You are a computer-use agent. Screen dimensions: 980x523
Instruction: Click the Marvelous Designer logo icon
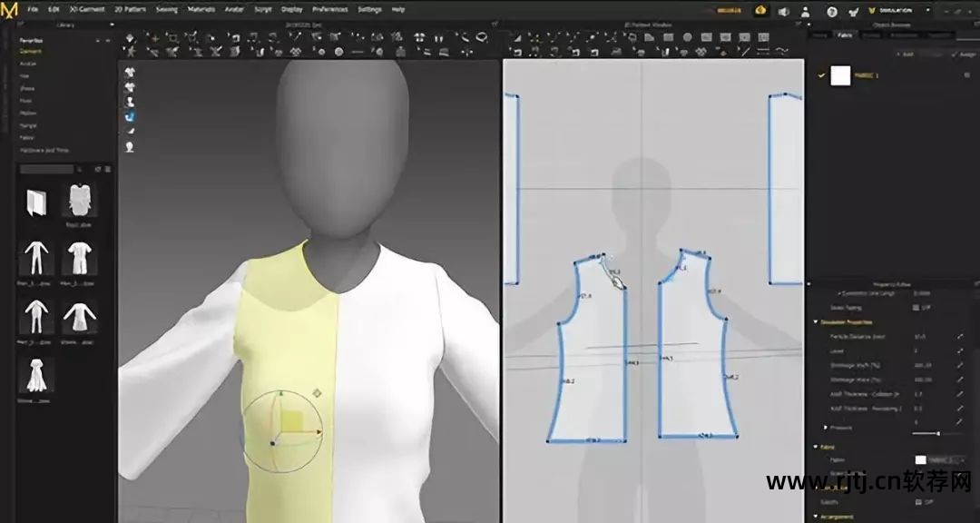[x=10, y=11]
